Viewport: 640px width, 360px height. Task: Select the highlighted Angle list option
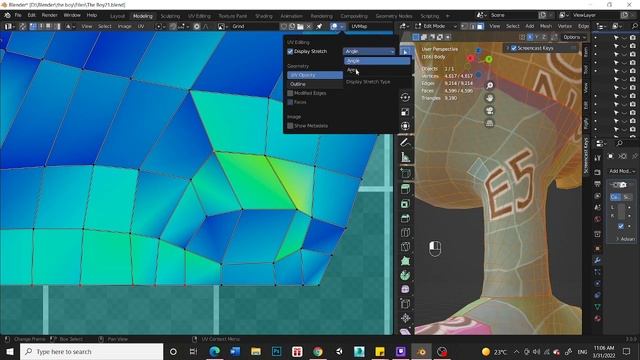click(377, 61)
